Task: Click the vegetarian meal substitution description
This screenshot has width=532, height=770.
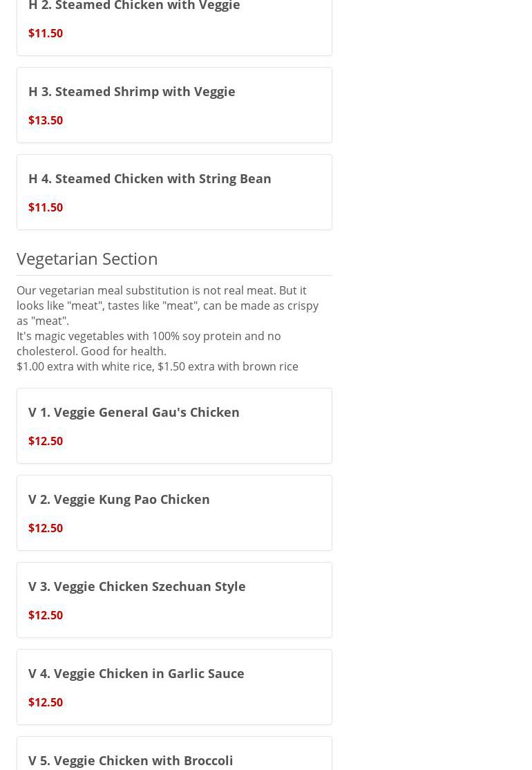Action: point(167,306)
